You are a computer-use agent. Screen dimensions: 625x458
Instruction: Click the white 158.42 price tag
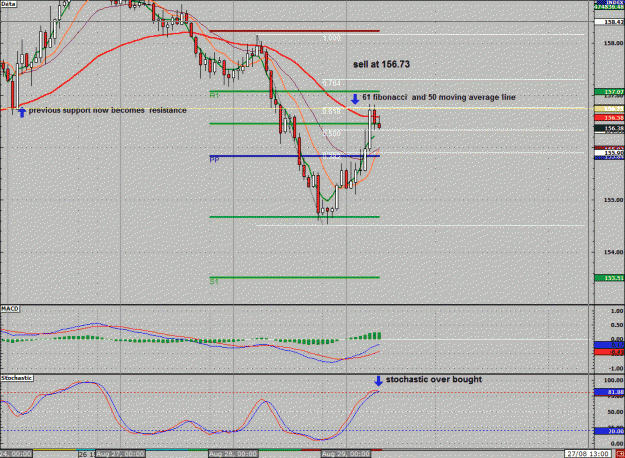pyautogui.click(x=609, y=22)
